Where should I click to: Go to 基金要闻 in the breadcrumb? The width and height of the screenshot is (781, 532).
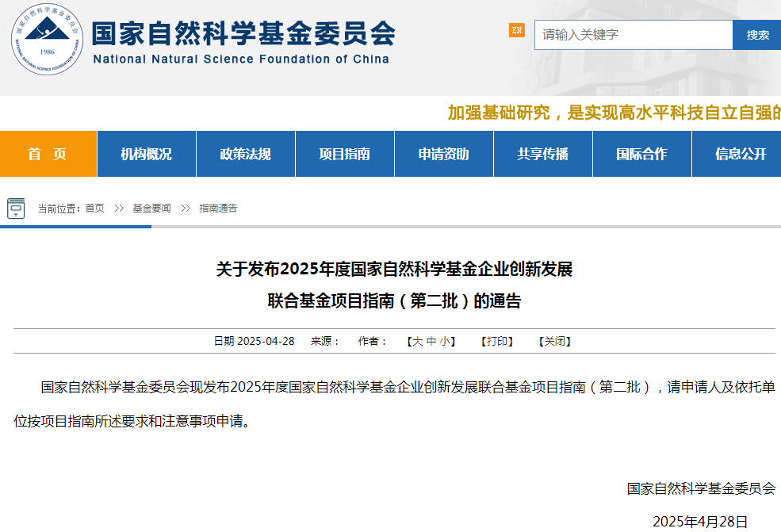click(152, 209)
